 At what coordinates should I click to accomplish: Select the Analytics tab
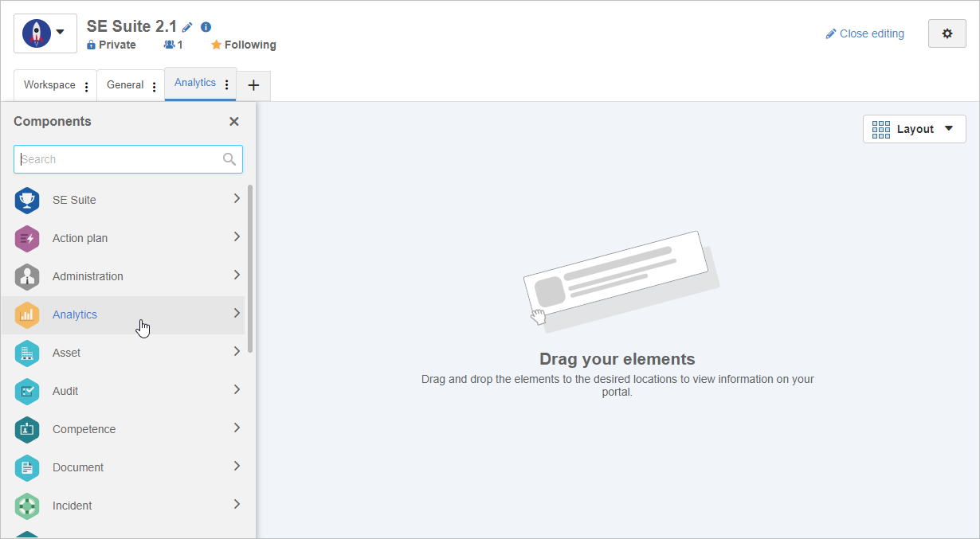coord(195,83)
